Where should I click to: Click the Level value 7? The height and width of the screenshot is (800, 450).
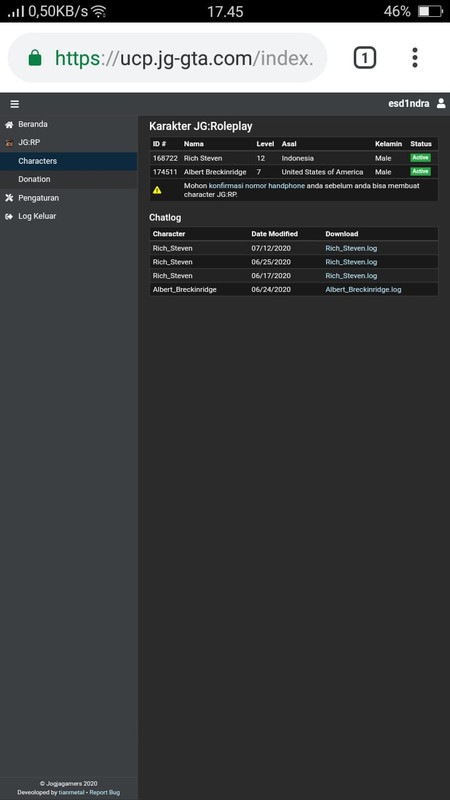click(x=259, y=172)
